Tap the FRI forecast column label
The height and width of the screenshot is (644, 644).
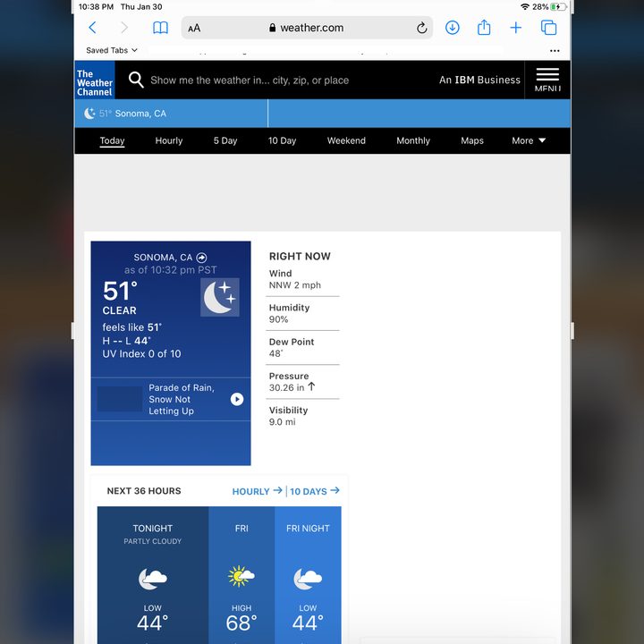point(241,529)
